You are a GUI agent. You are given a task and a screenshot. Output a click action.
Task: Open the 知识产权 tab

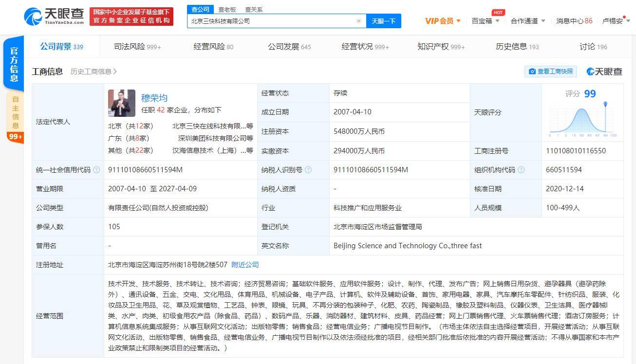(441, 47)
